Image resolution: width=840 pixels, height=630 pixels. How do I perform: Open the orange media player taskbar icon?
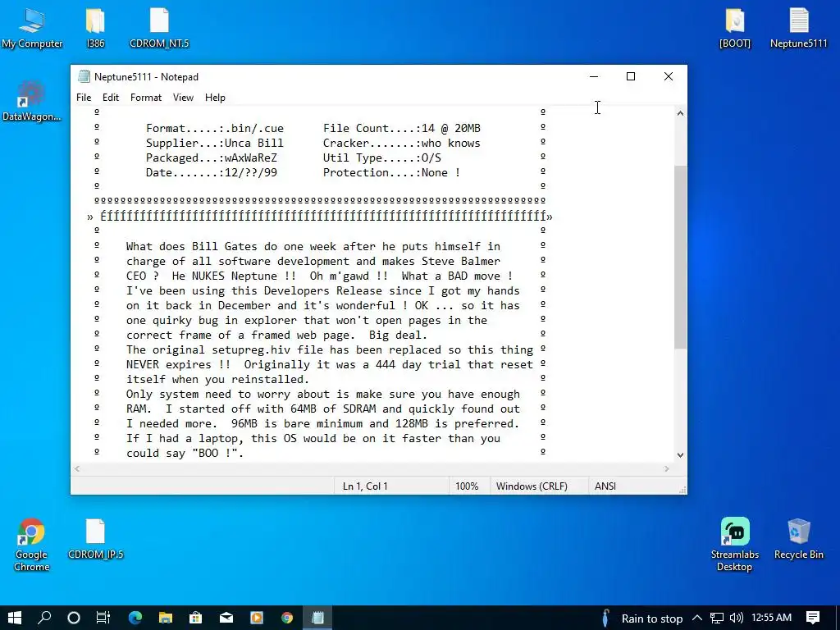tap(257, 618)
